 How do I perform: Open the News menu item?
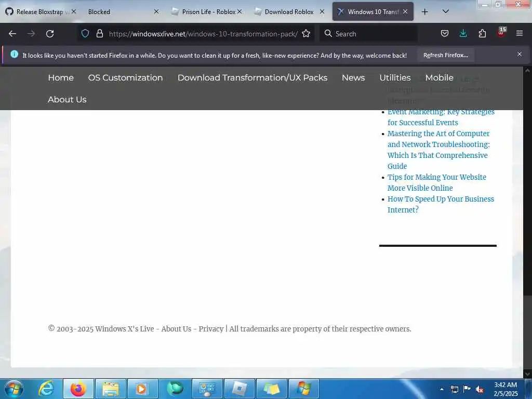point(353,78)
